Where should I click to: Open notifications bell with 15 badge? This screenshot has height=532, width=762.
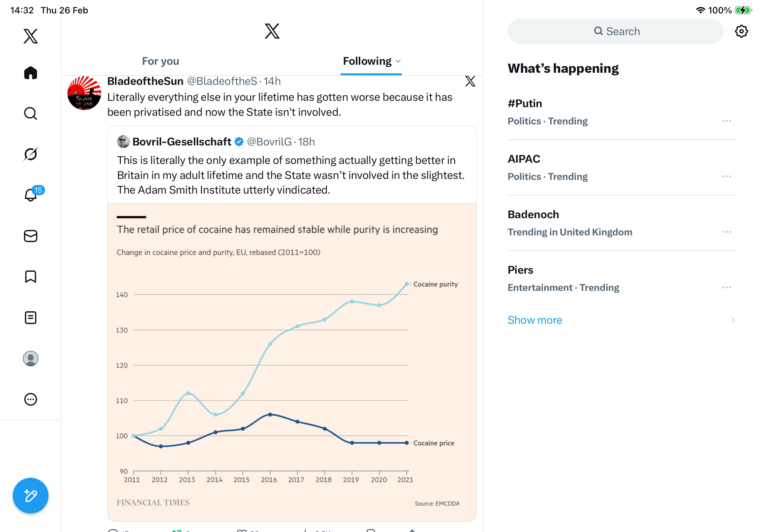pyautogui.click(x=31, y=195)
